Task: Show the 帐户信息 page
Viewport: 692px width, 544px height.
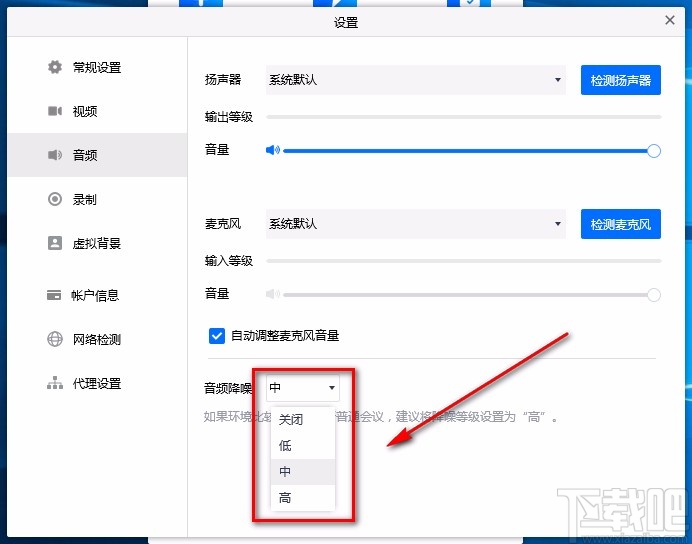Action: click(97, 295)
